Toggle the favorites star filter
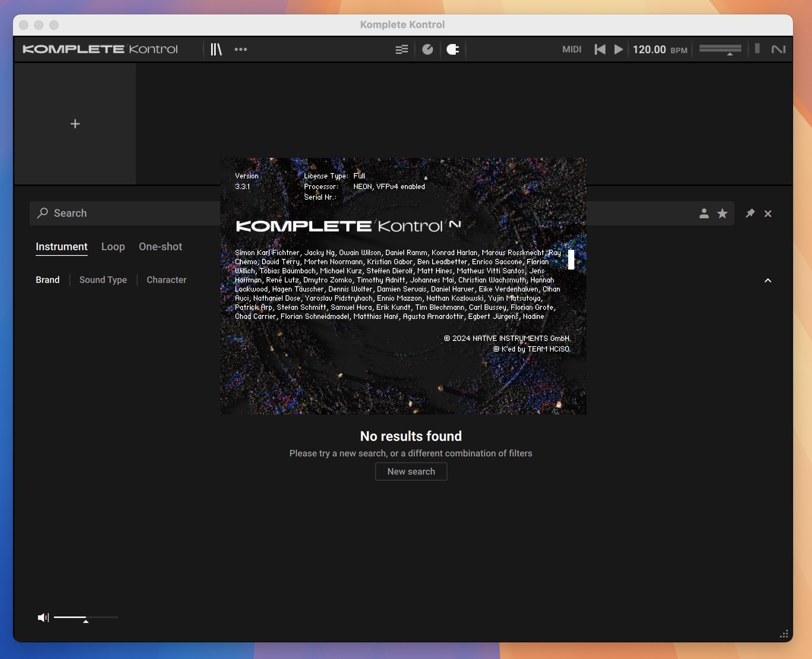Viewport: 812px width, 659px height. tap(722, 213)
